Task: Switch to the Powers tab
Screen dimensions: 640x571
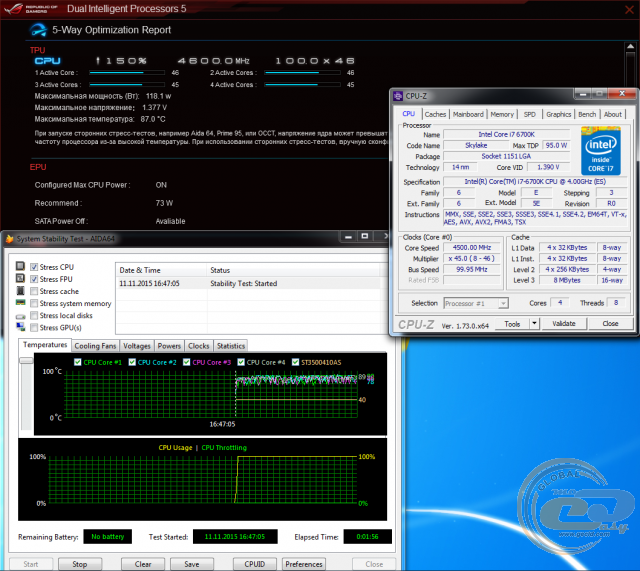Action: pos(169,346)
